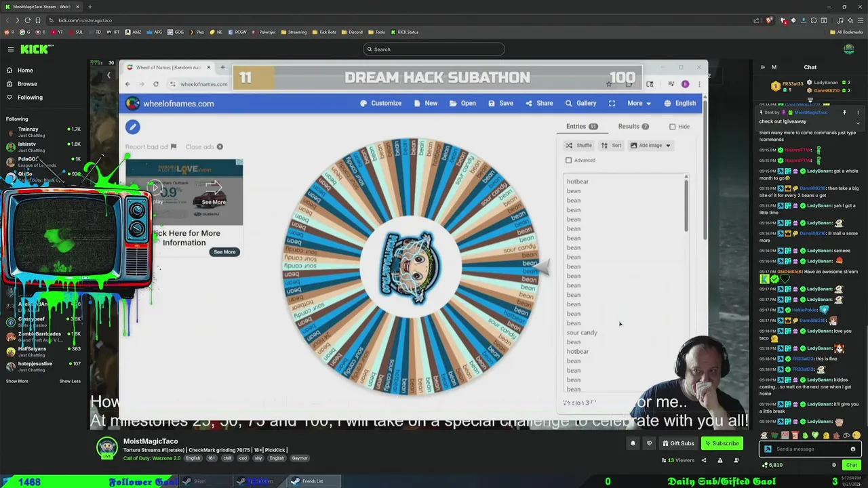Click the report warning triangle icon

tap(720, 460)
